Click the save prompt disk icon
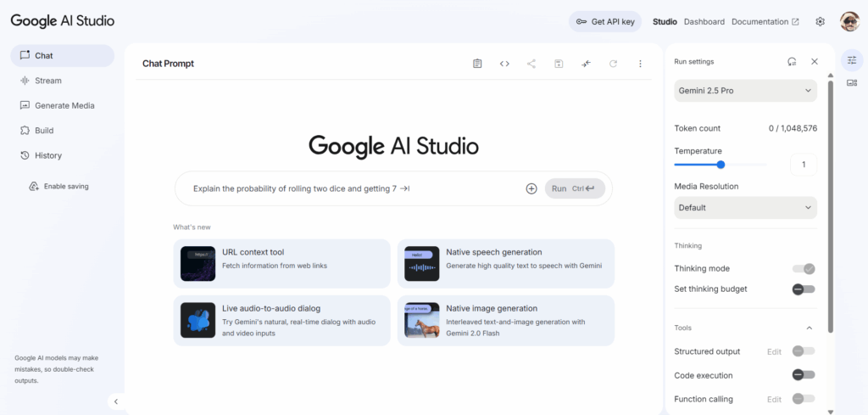This screenshot has width=868, height=415. [559, 64]
